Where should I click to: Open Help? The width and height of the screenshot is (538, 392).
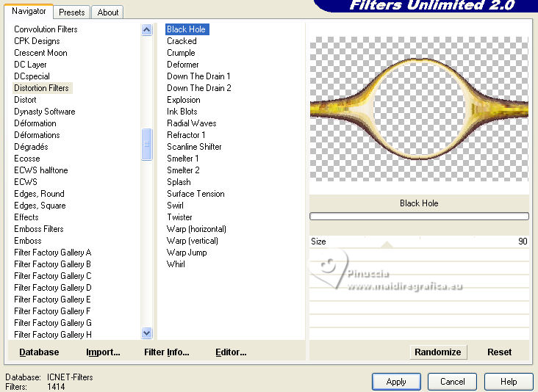(509, 382)
